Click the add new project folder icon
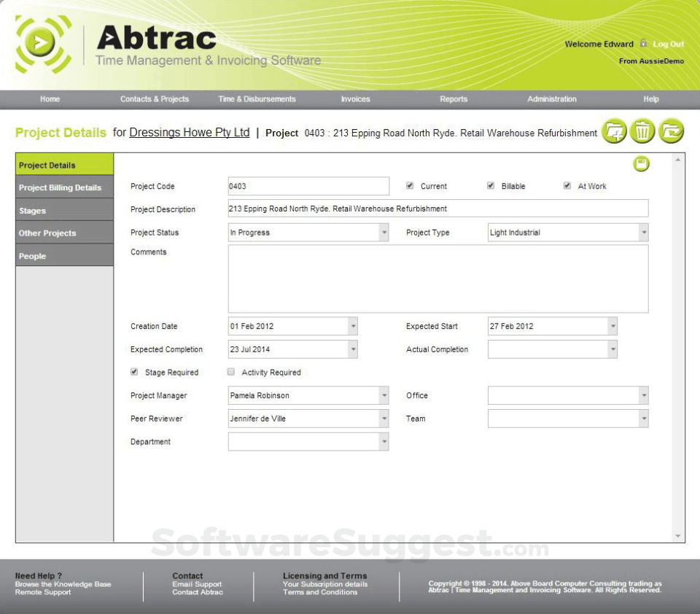 coord(614,131)
